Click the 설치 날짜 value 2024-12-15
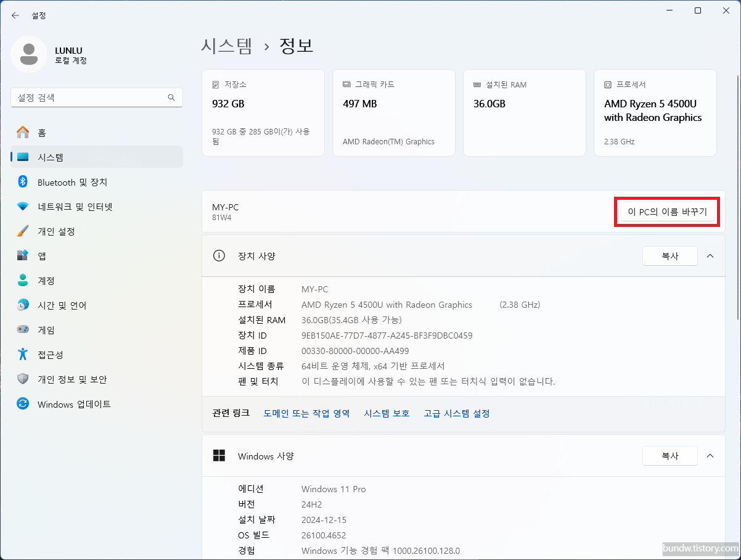This screenshot has height=560, width=741. 324,520
